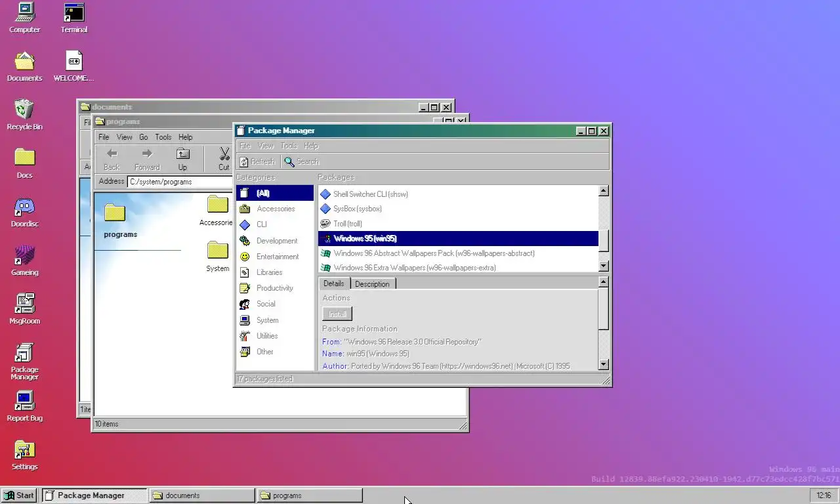Viewport: 840px width, 504px height.
Task: Switch to documents taskbar button
Action: [x=202, y=495]
